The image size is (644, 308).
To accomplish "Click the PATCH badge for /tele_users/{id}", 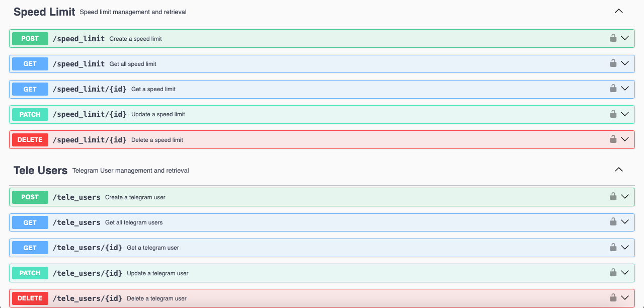I will (x=30, y=273).
